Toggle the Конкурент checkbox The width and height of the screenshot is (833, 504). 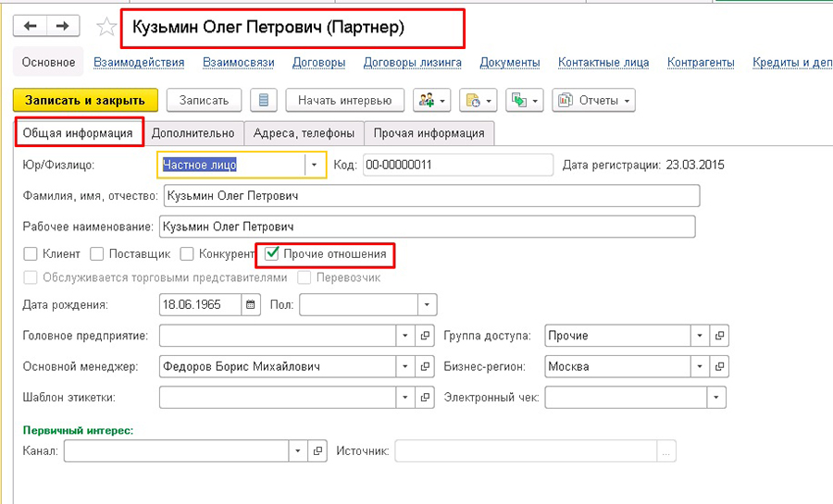[x=187, y=254]
